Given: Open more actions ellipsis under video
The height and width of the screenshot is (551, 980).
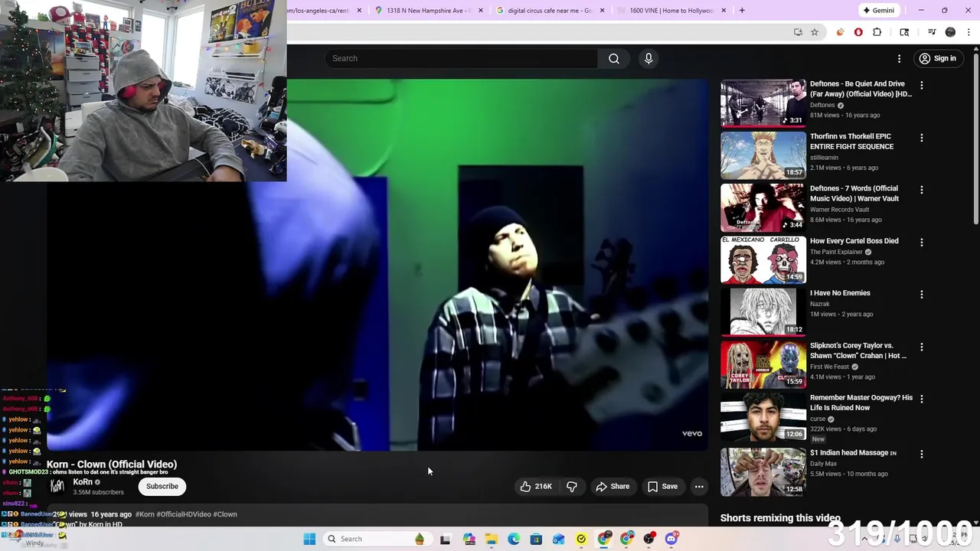Looking at the screenshot, I should 699,487.
